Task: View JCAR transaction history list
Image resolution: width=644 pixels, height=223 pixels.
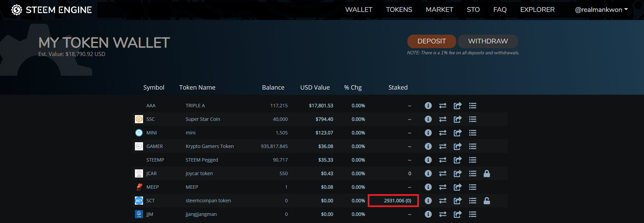Action: [x=472, y=173]
